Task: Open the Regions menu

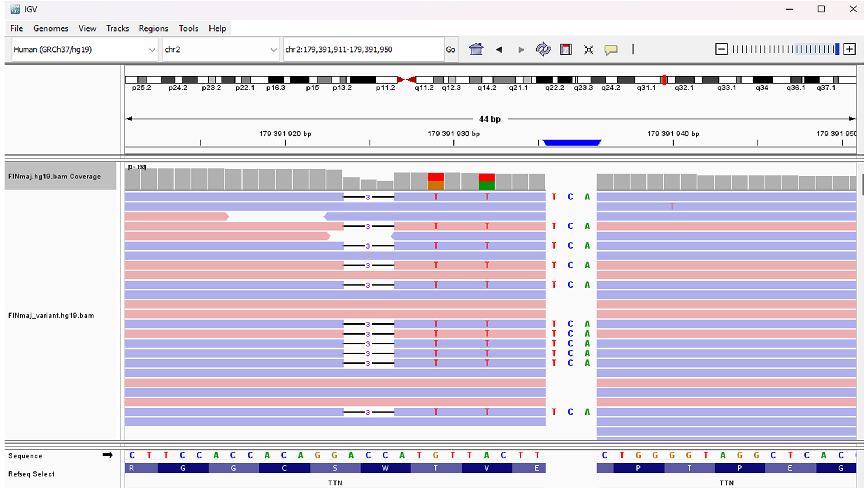Action: pos(153,28)
